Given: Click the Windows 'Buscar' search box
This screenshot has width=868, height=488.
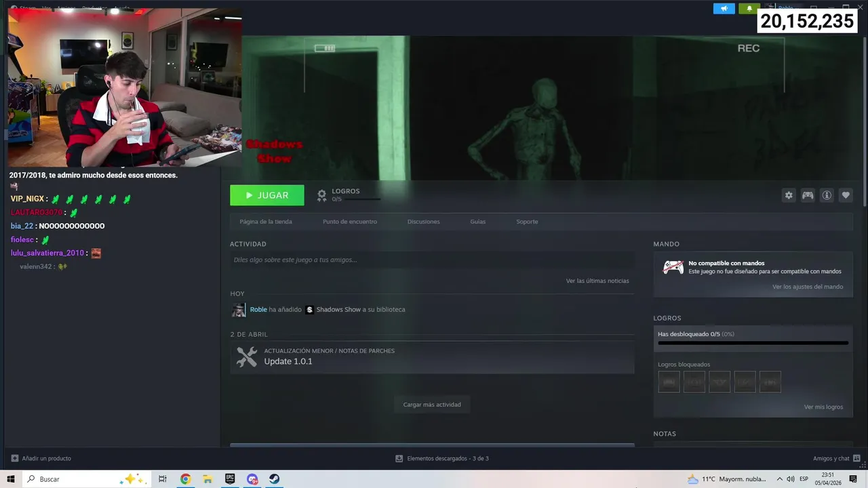Looking at the screenshot, I should click(x=86, y=479).
